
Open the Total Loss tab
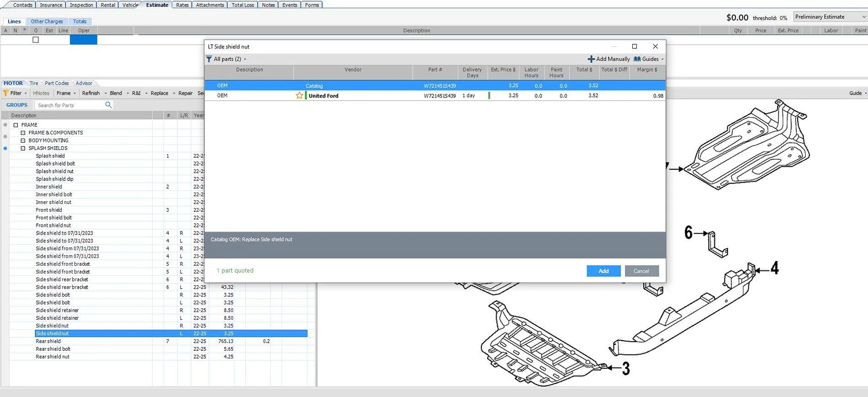pos(242,5)
